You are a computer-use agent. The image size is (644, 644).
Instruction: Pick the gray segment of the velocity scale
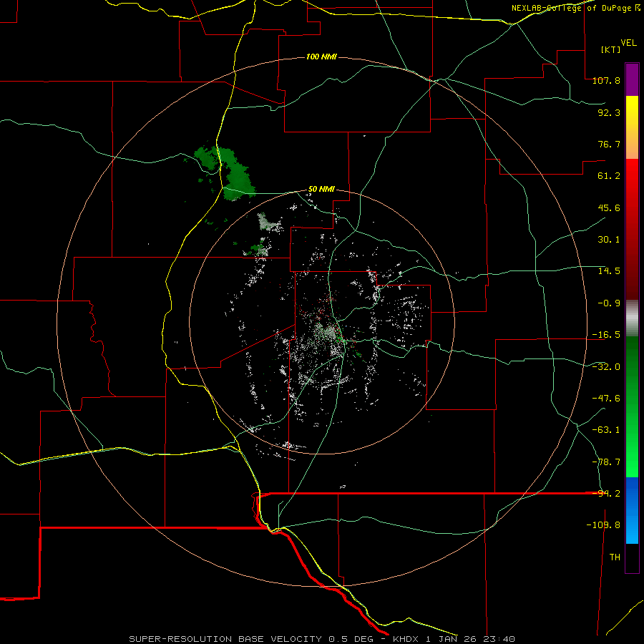pos(632,318)
